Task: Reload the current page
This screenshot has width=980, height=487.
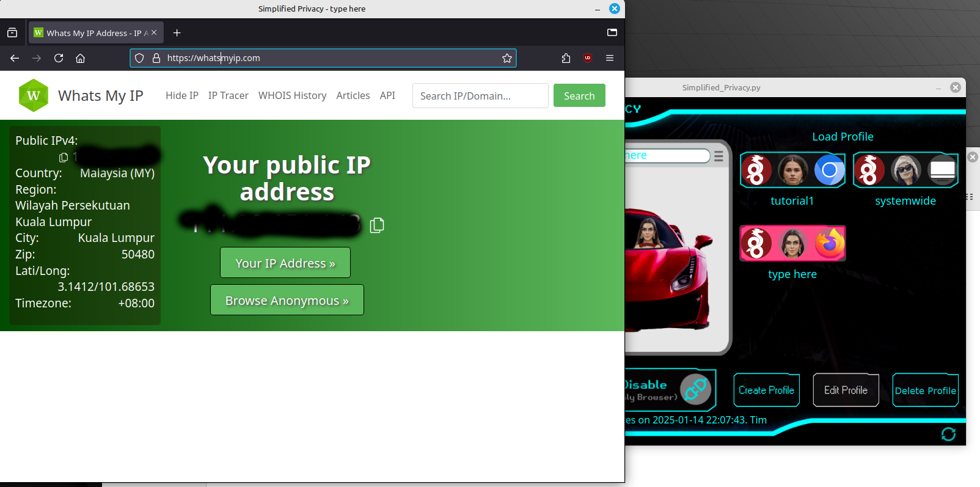Action: coord(59,58)
